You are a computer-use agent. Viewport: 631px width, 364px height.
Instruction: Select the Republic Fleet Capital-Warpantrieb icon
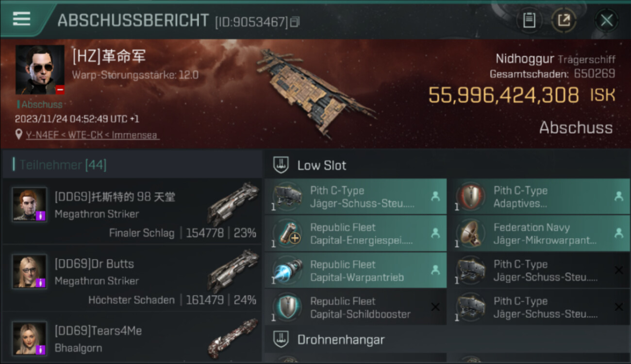[x=287, y=270]
